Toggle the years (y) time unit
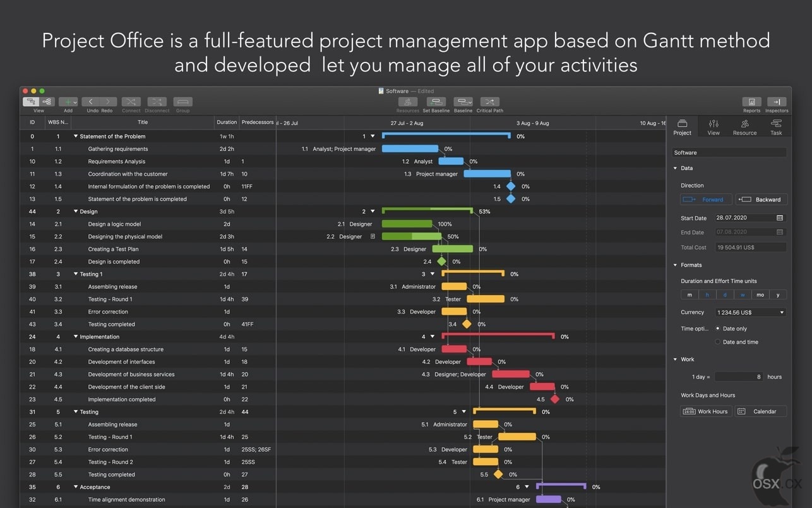The width and height of the screenshot is (812, 508). pos(778,295)
